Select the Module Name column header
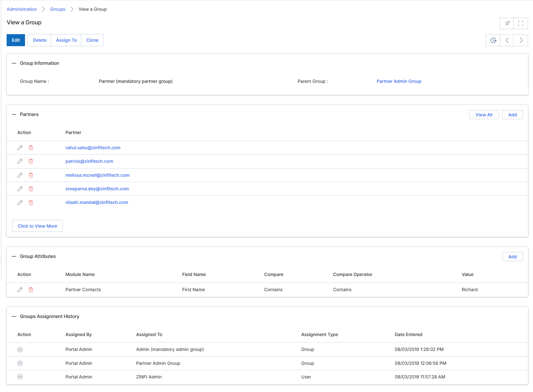This screenshot has width=533, height=392. pyautogui.click(x=80, y=274)
